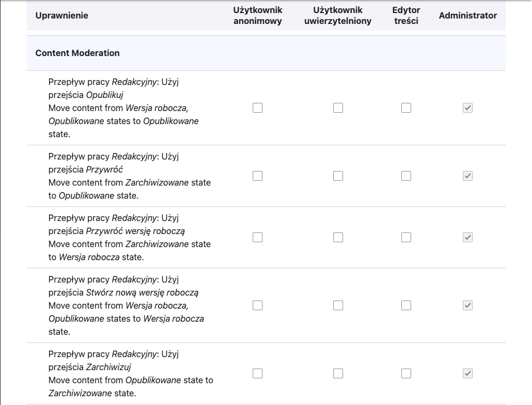This screenshot has width=532, height=405.
Task: Click the Edytor treści column header
Action: 406,16
